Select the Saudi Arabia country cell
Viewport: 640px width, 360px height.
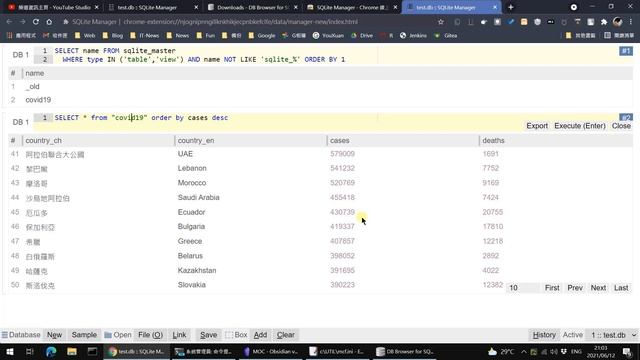click(198, 198)
